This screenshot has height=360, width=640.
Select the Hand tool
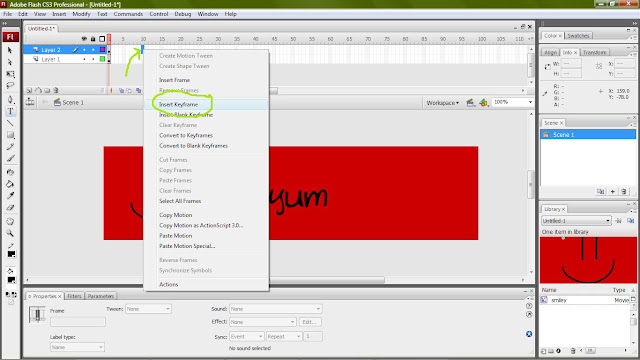[11, 222]
